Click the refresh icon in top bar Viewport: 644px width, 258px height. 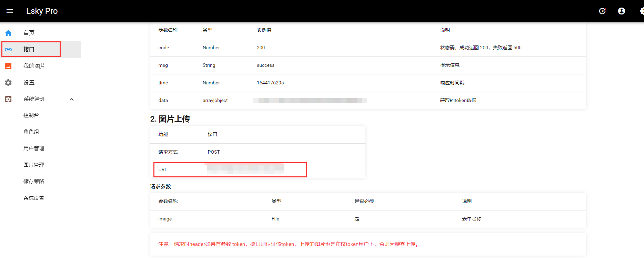[x=602, y=11]
